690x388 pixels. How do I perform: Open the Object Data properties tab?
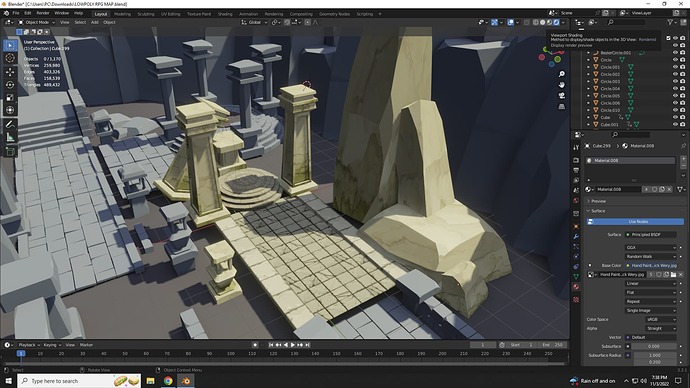click(x=576, y=276)
